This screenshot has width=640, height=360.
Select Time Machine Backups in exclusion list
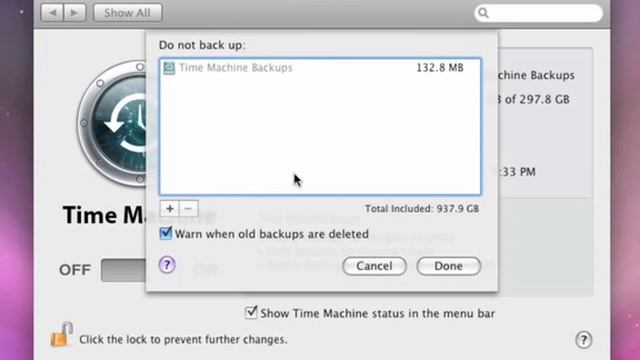pyautogui.click(x=320, y=68)
